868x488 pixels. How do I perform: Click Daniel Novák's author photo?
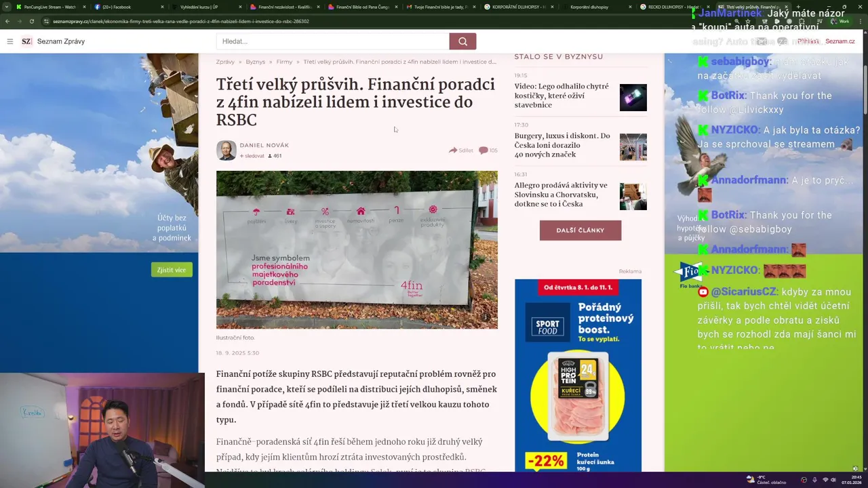tap(226, 150)
